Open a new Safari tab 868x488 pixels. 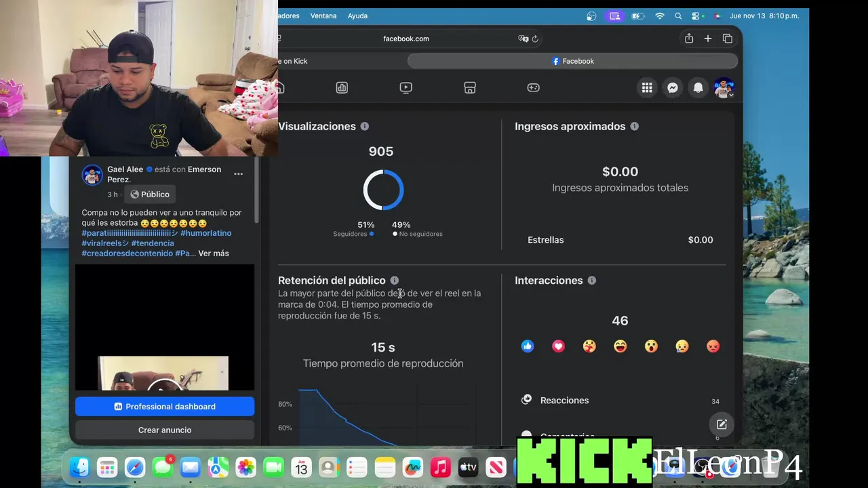tap(708, 39)
